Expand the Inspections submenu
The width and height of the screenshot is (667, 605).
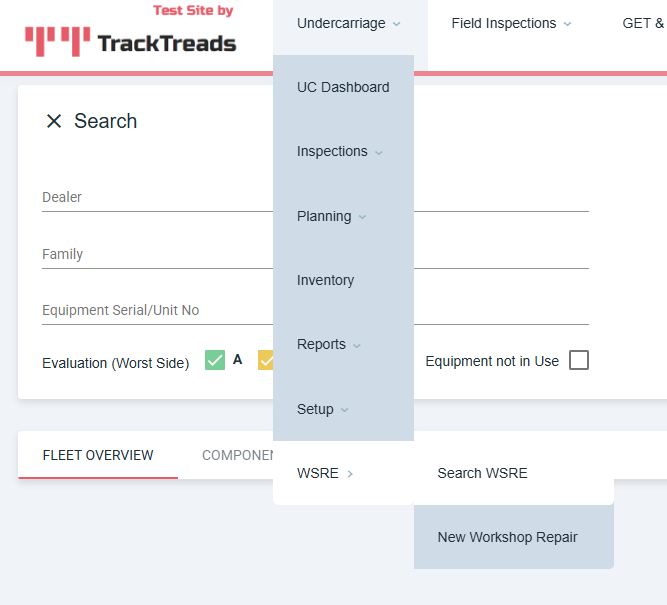click(340, 151)
